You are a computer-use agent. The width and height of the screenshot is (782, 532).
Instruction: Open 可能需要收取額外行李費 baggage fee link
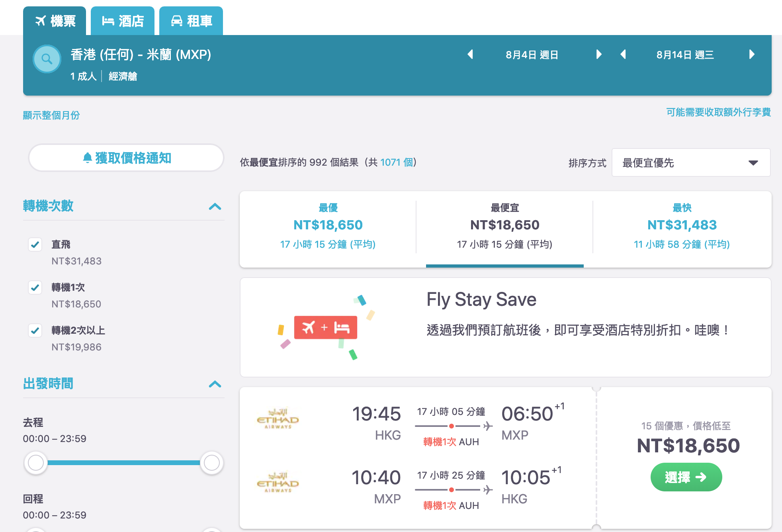(719, 112)
